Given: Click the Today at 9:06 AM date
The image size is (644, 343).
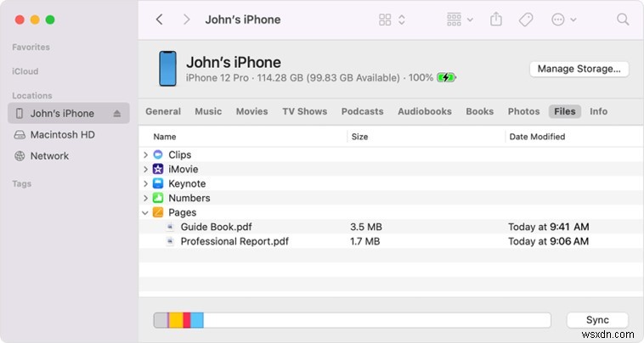Looking at the screenshot, I should 548,241.
